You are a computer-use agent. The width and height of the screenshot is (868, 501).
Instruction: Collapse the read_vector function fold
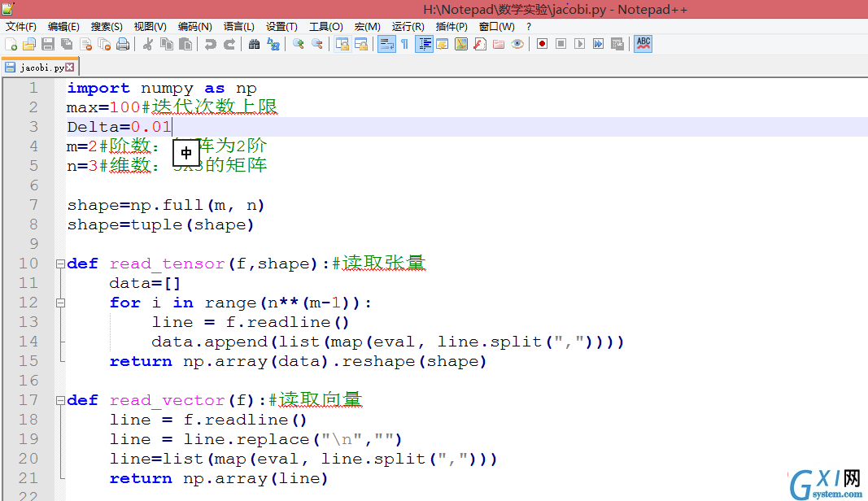point(60,400)
